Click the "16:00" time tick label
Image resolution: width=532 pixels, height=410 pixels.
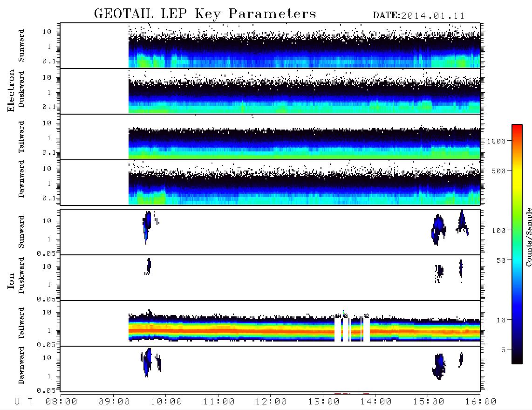pyautogui.click(x=481, y=402)
